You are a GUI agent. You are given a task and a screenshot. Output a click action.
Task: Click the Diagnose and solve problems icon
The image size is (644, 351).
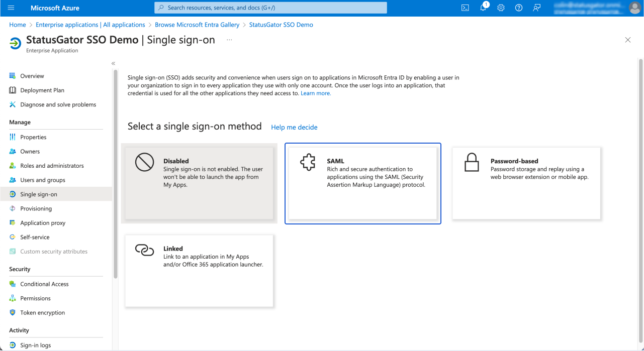13,104
